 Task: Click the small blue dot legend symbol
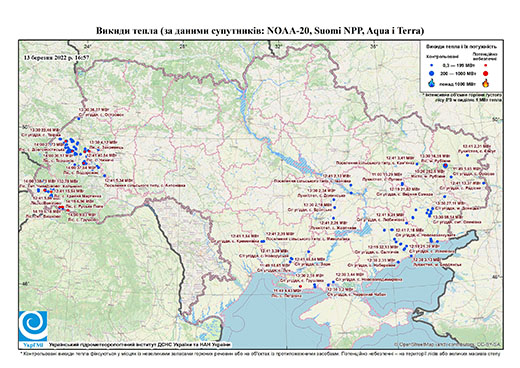tap(432, 65)
